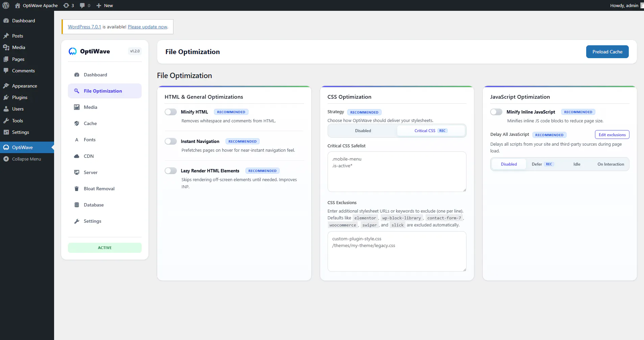Click inside the CSS Exclusions textarea

pyautogui.click(x=397, y=251)
